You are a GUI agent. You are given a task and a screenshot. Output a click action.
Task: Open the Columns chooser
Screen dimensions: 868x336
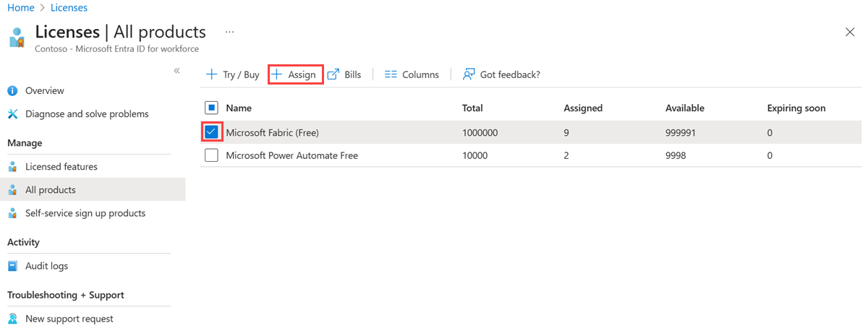coord(412,74)
